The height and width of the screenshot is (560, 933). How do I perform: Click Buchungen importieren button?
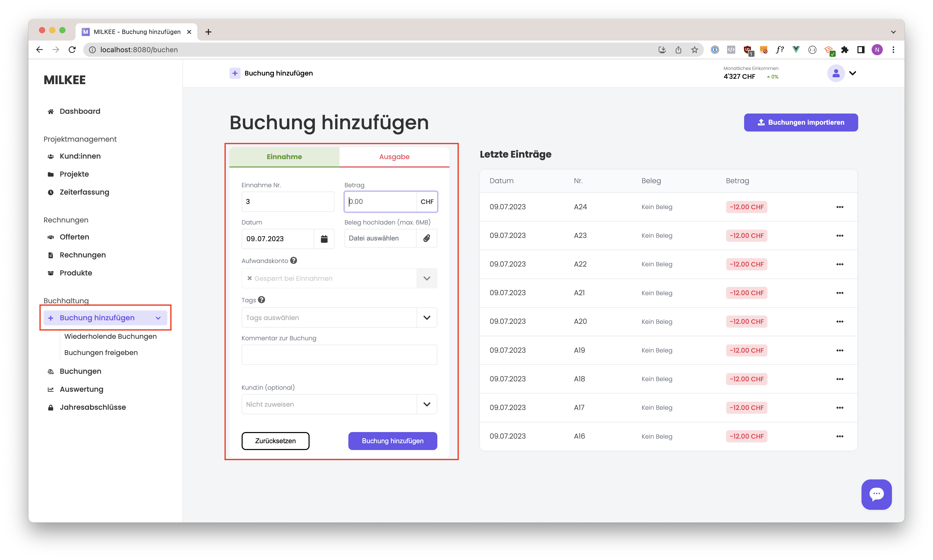coord(800,122)
